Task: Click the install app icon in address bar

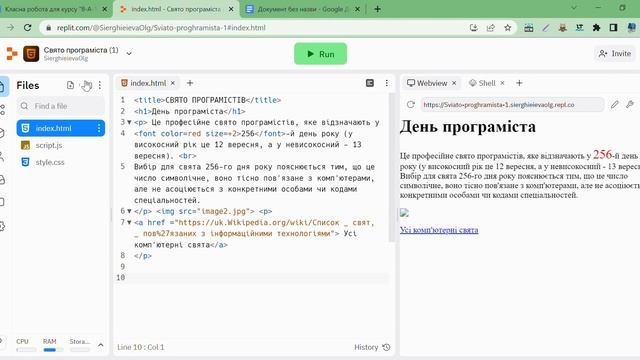Action: click(473, 28)
